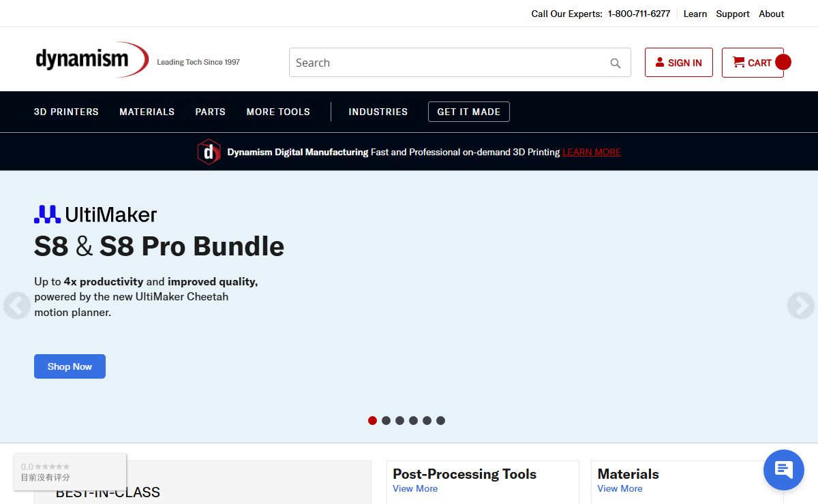Open the About link
The height and width of the screenshot is (504, 818).
(x=772, y=14)
